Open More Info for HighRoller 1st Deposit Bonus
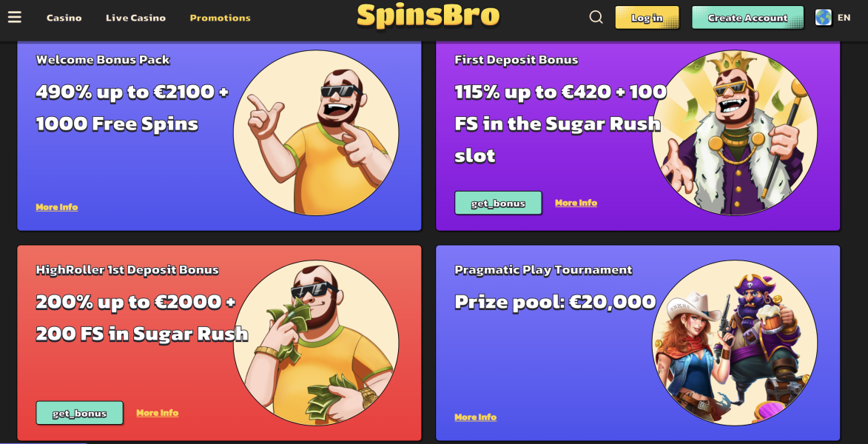 click(x=158, y=413)
